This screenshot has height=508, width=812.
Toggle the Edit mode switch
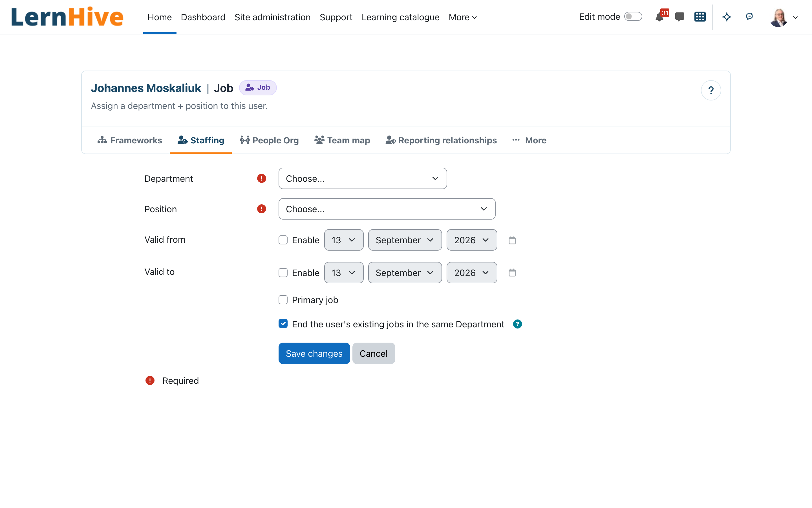633,17
